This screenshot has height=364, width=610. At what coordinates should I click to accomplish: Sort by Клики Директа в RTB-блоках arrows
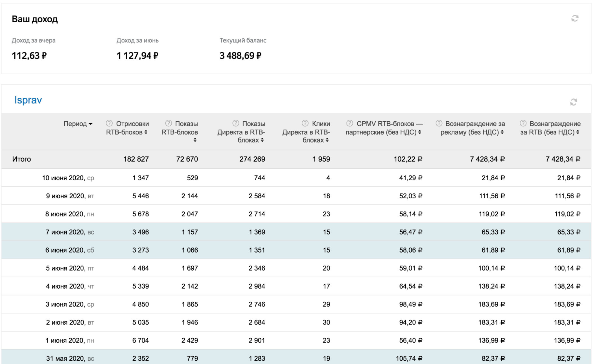[327, 140]
